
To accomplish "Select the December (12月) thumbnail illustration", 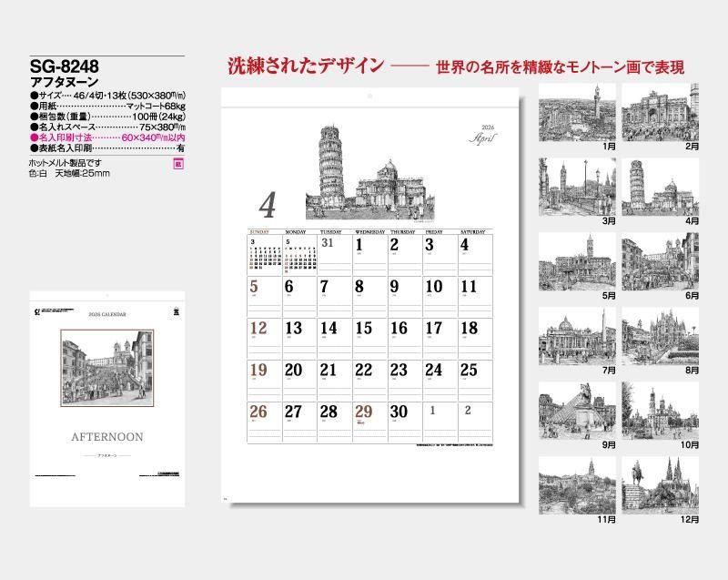I will tap(660, 485).
